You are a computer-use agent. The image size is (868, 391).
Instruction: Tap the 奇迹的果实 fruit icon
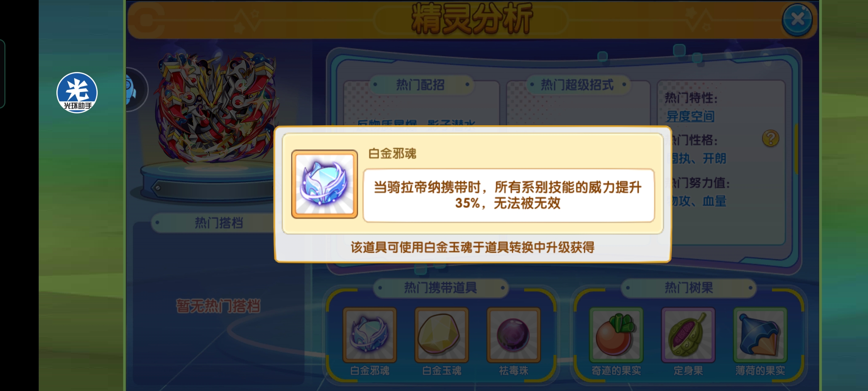click(616, 335)
